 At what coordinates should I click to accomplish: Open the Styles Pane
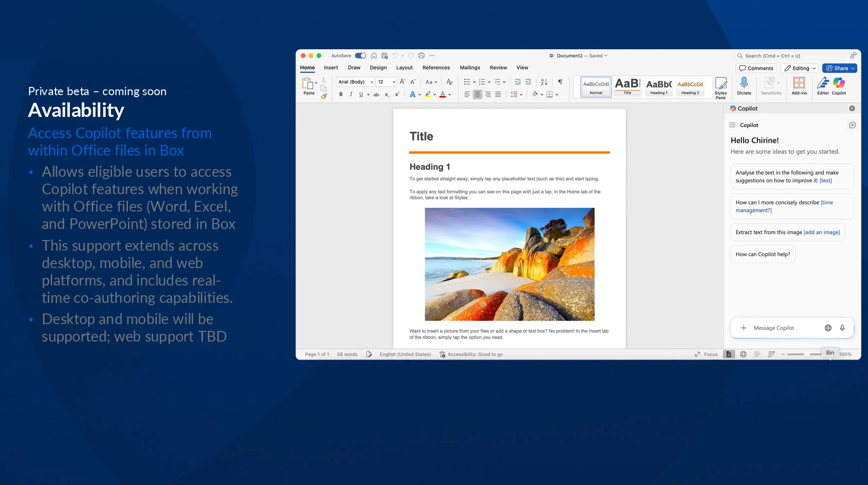721,88
